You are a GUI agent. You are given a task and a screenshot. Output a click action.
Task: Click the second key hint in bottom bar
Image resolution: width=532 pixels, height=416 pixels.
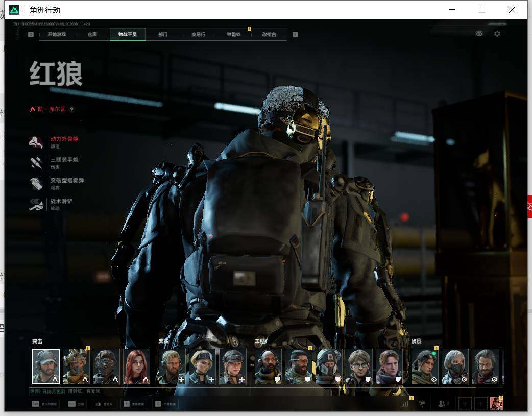76,404
